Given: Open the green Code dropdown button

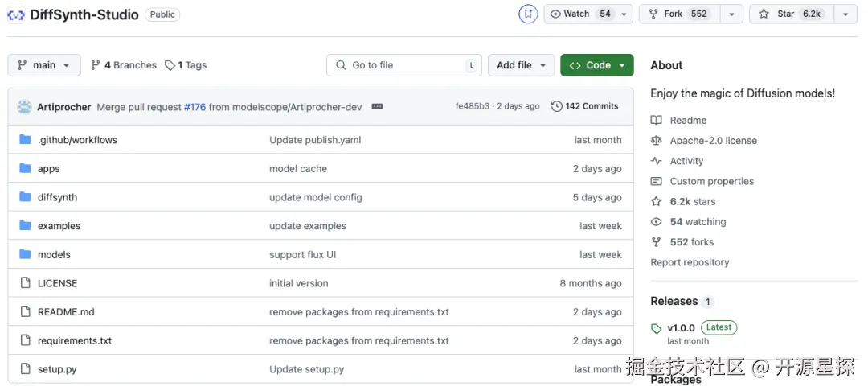Looking at the screenshot, I should coord(596,65).
